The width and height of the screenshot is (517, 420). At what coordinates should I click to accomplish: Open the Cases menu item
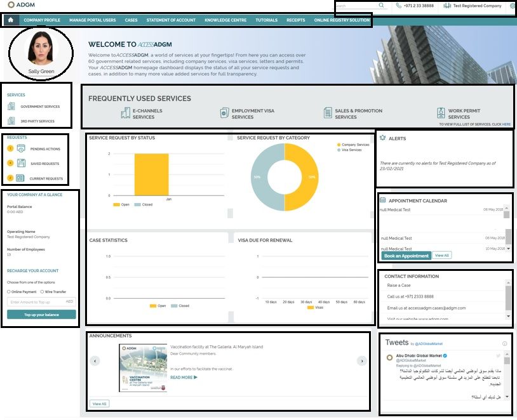(131, 20)
